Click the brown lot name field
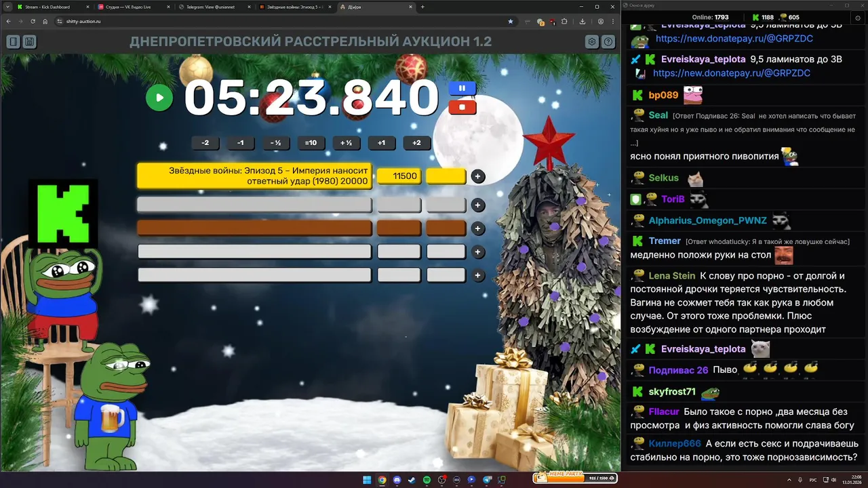Screen dimensions: 868x488 point(254,228)
